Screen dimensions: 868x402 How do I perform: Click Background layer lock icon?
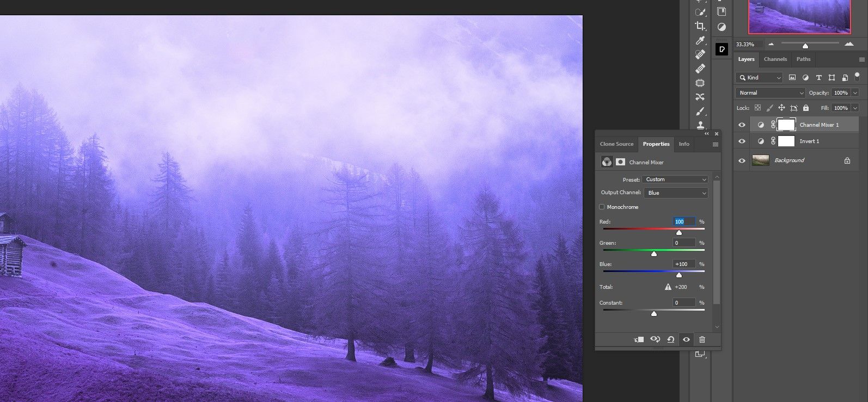point(847,160)
